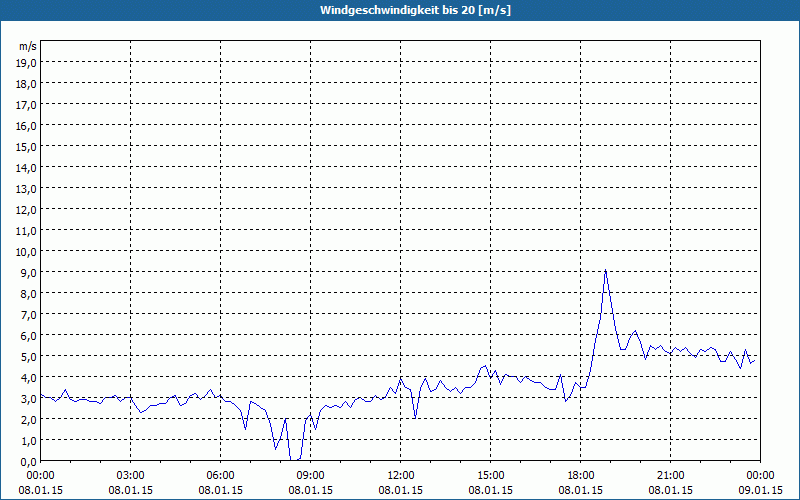The height and width of the screenshot is (500, 800).
Task: Select the 19,0 y-axis label
Action: pyautogui.click(x=27, y=62)
